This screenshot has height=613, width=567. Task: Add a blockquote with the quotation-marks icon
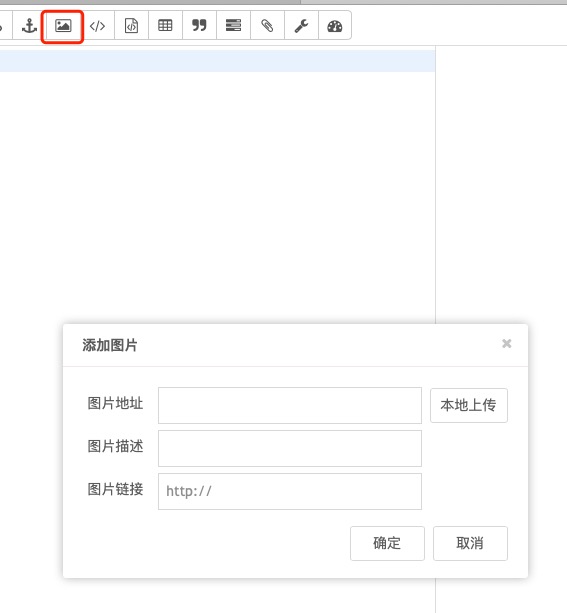pos(199,26)
